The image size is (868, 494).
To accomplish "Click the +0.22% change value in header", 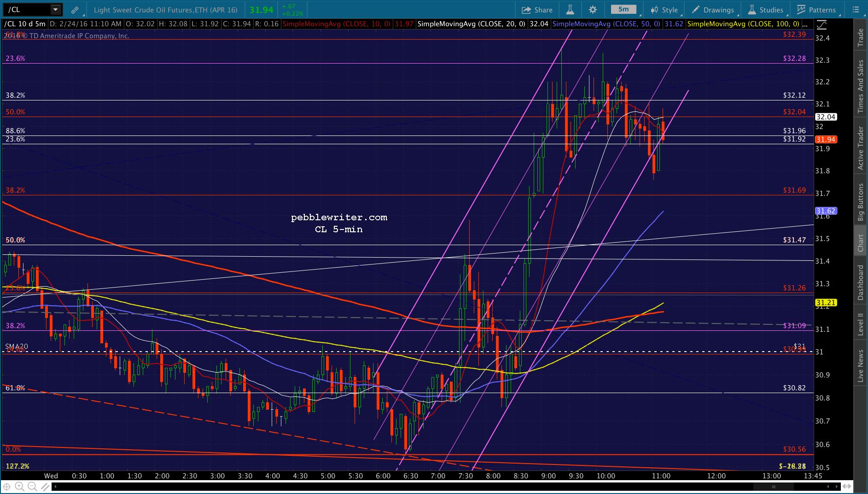I will click(292, 13).
